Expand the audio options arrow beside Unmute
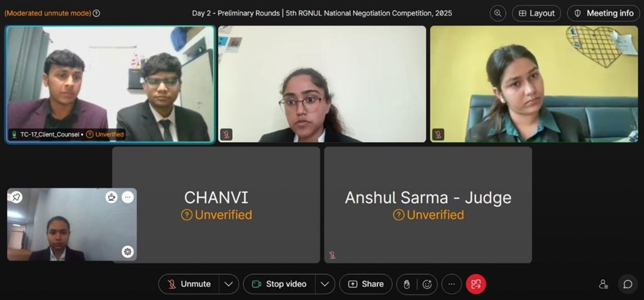644x300 pixels. coord(229,284)
